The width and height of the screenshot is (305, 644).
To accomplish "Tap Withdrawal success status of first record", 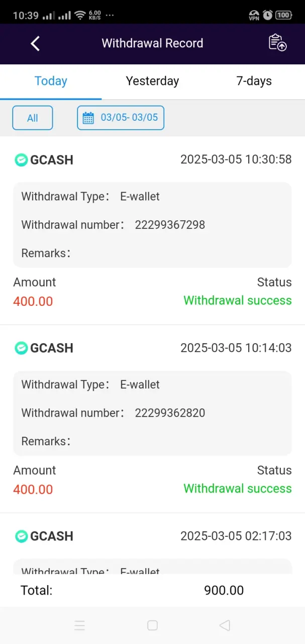I will pyautogui.click(x=238, y=300).
